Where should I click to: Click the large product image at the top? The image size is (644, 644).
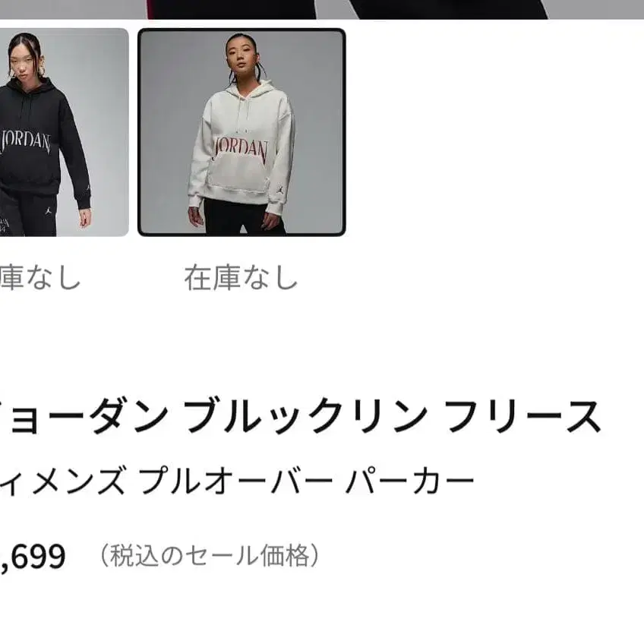tap(322, 9)
